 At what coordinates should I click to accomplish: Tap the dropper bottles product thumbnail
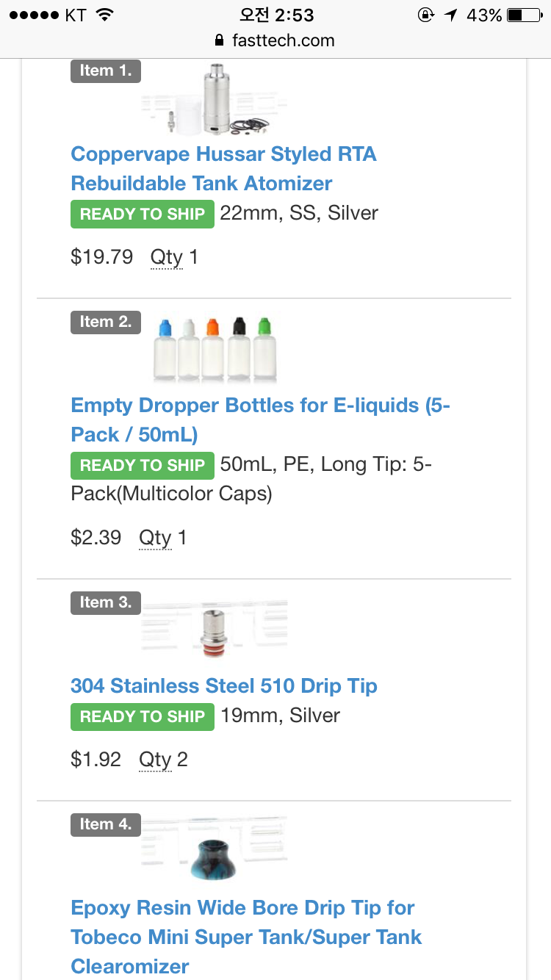pos(215,349)
